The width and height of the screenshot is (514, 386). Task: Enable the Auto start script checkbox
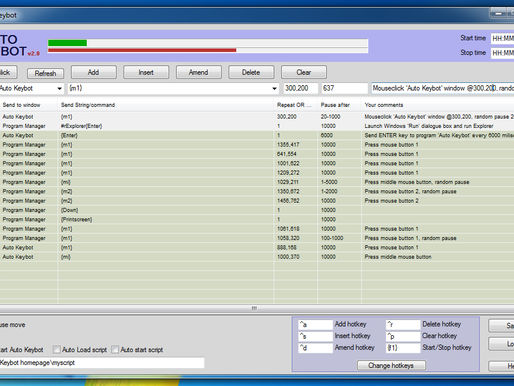coord(115,350)
